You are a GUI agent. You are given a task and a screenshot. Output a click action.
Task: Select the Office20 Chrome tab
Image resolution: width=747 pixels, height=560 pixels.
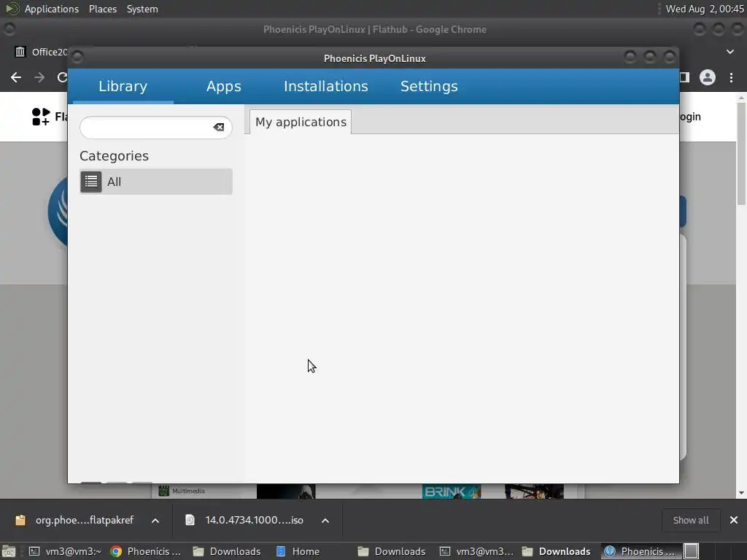[x=42, y=52]
